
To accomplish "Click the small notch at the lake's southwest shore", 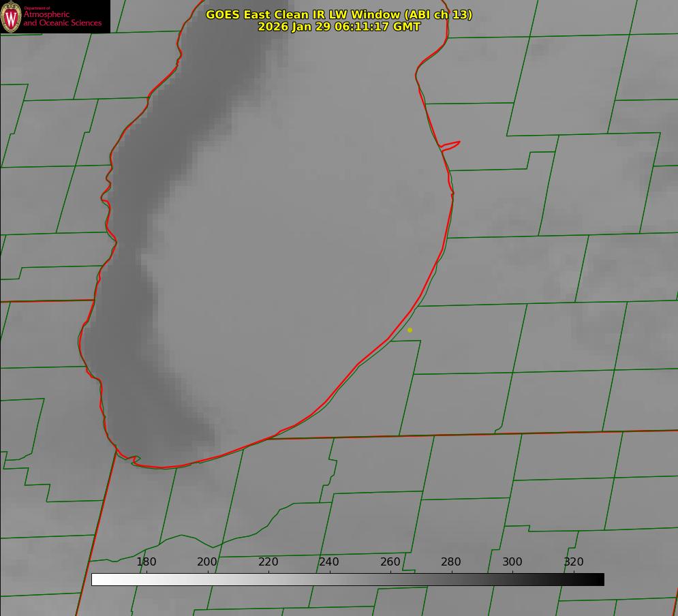I will pos(134,460).
